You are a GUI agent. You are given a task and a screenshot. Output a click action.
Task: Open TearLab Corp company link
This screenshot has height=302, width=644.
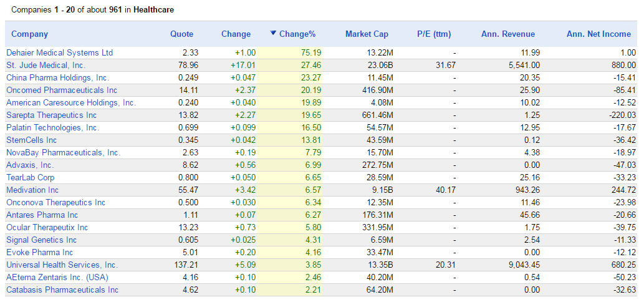tap(31, 177)
